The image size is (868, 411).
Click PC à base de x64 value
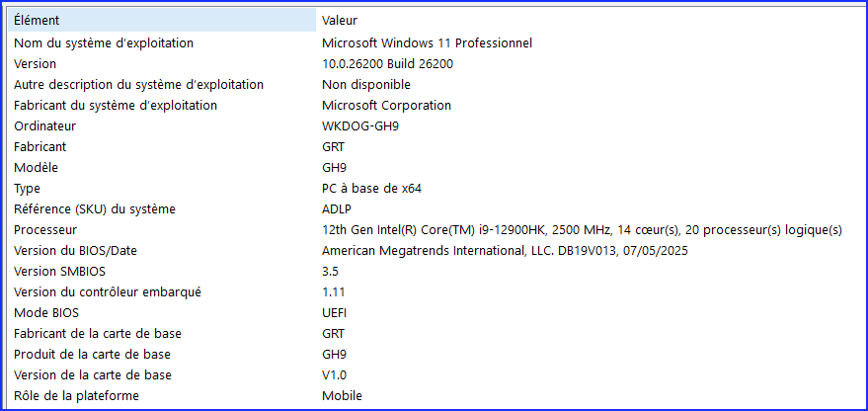pyautogui.click(x=371, y=189)
